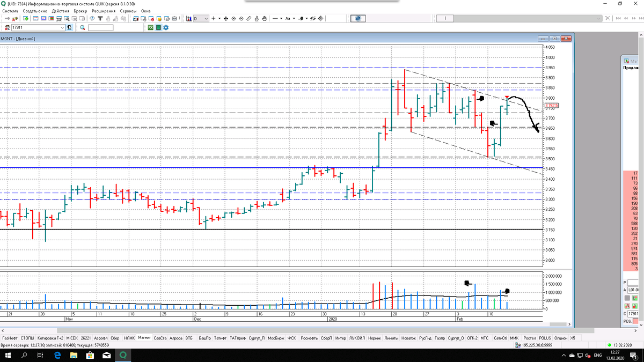Switch to the НЛМК tab
The height and width of the screenshot is (362, 644).
[x=129, y=338]
